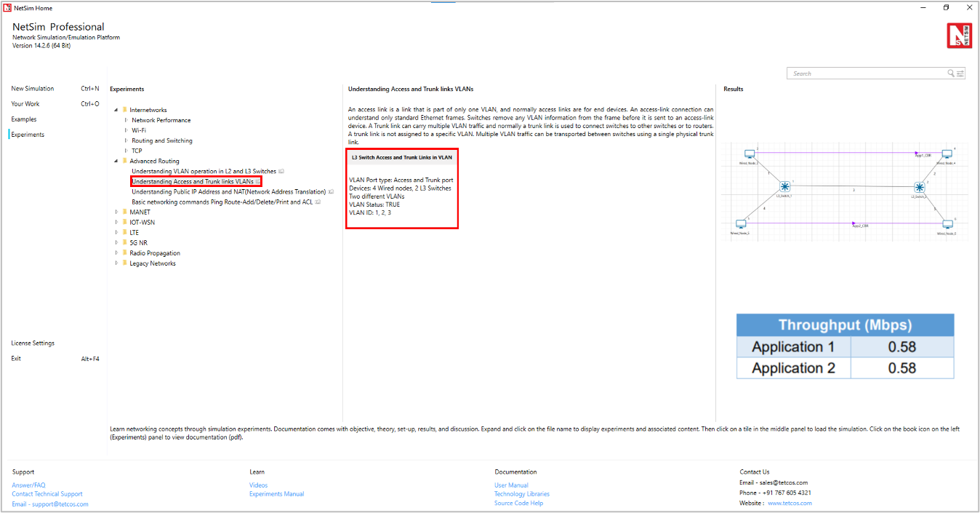Load the L3 Switch Access and Trunk Links tile
The width and height of the screenshot is (980, 513).
[401, 188]
